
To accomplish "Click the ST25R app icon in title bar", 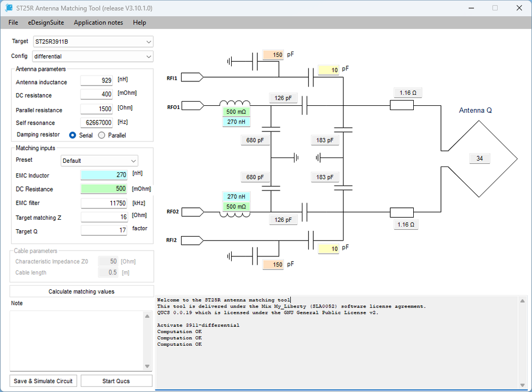I will (x=9, y=8).
